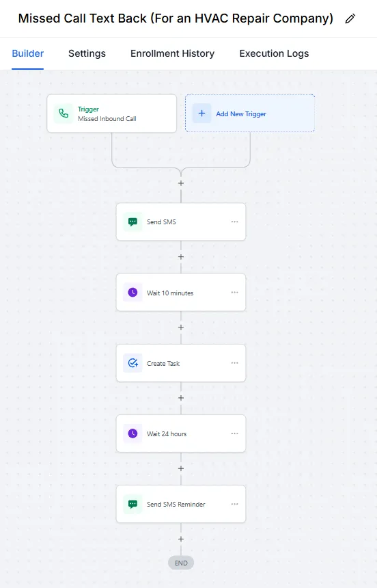Click the checkmark icon on Create Task
This screenshot has height=588, width=377.
pos(132,363)
